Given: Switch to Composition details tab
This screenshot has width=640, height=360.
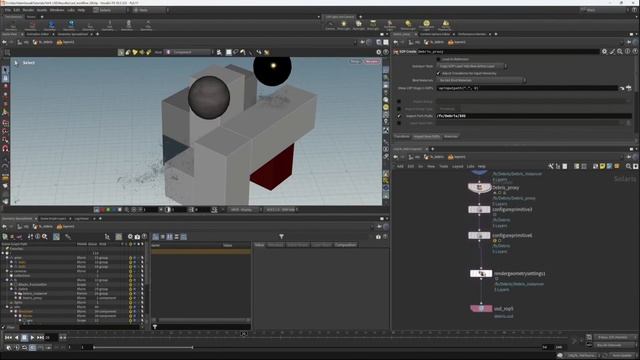Looking at the screenshot, I should [345, 245].
